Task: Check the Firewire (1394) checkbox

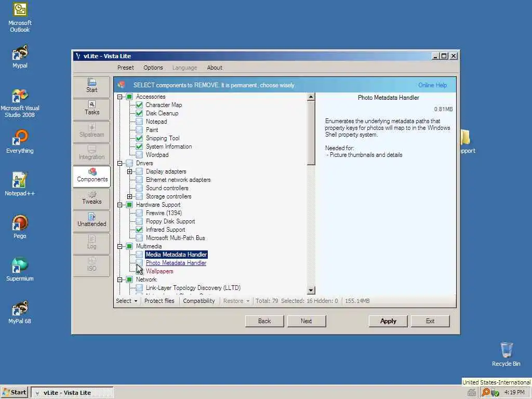Action: (139, 213)
